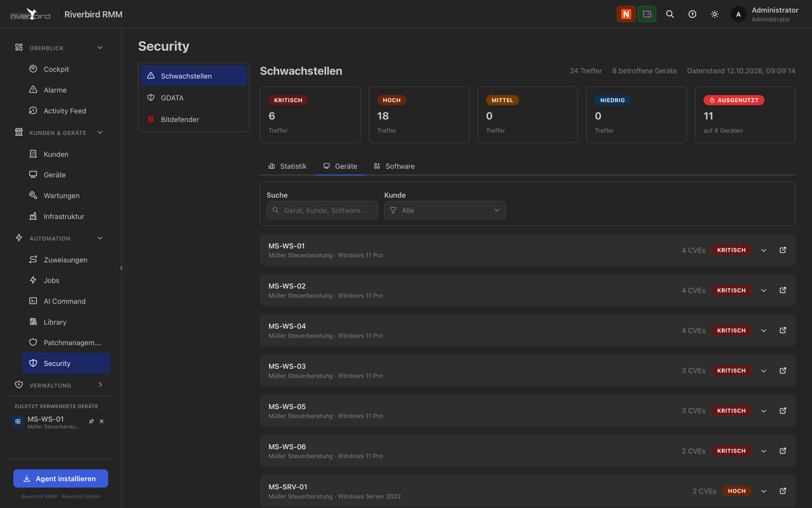Open MS-WS-01 in external view icon
The height and width of the screenshot is (508, 812).
783,250
